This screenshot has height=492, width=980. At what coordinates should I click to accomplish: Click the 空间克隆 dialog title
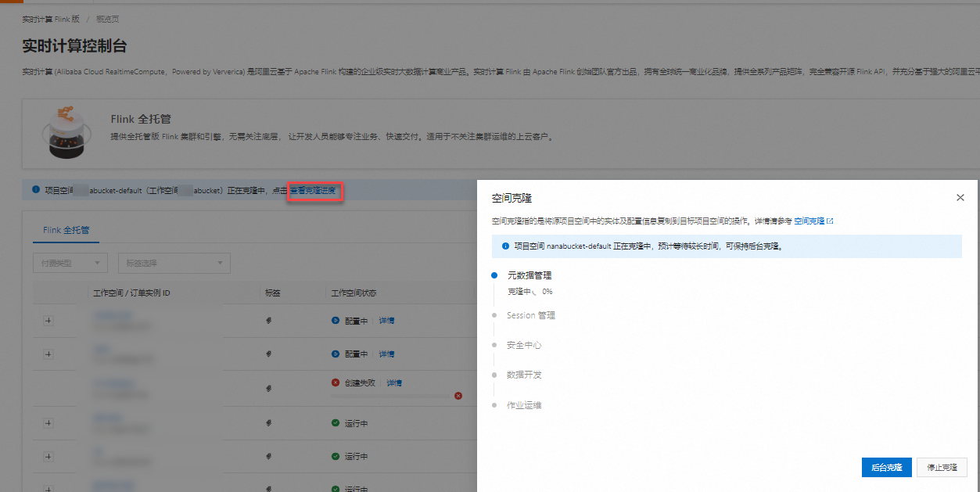pyautogui.click(x=512, y=199)
